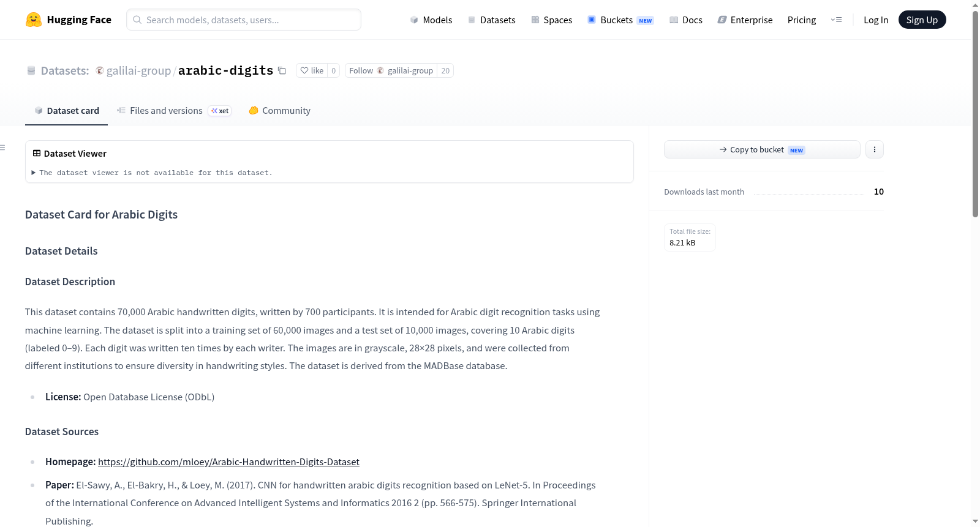Focus the search models, datasets, users field

(244, 20)
